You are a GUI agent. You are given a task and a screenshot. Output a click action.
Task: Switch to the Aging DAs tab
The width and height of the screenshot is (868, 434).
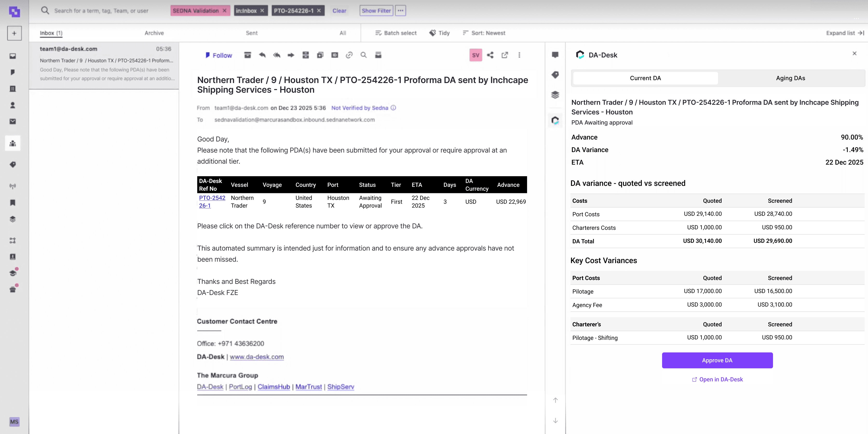coord(790,78)
